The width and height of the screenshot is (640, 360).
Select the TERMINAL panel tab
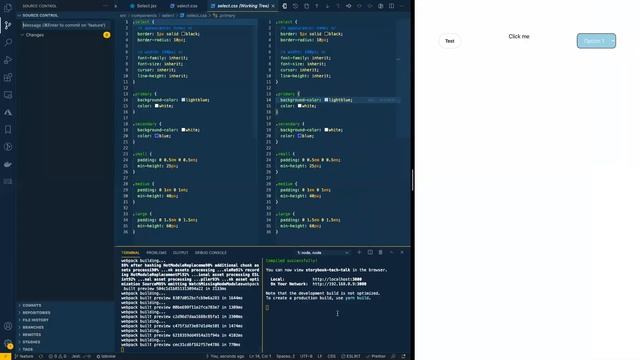click(130, 253)
